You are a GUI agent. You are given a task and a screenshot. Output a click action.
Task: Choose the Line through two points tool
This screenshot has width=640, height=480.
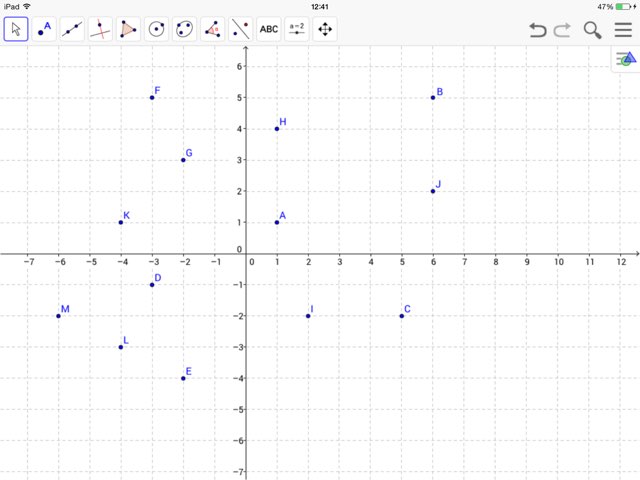click(72, 29)
